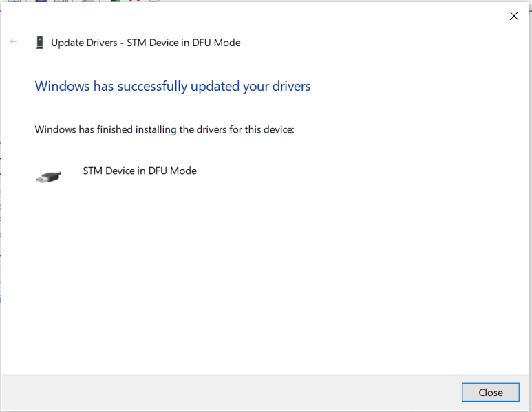This screenshot has height=412, width=532.
Task: Click the Close button
Action: pyautogui.click(x=490, y=392)
